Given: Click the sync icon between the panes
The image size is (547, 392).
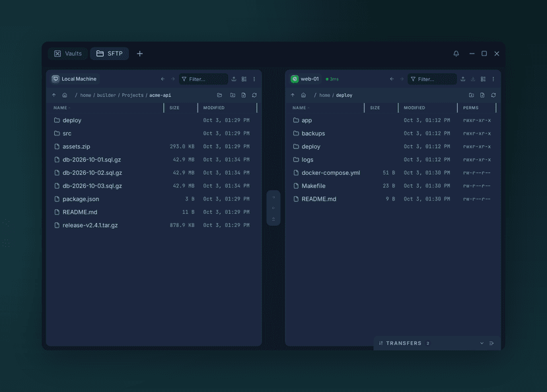Looking at the screenshot, I should pos(273,219).
